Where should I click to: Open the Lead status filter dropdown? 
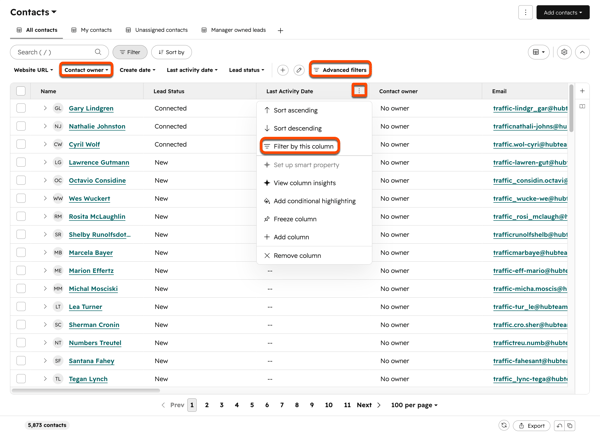[246, 70]
